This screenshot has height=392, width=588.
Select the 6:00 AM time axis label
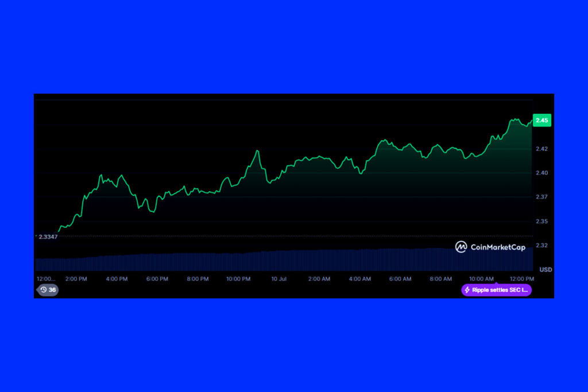point(400,279)
